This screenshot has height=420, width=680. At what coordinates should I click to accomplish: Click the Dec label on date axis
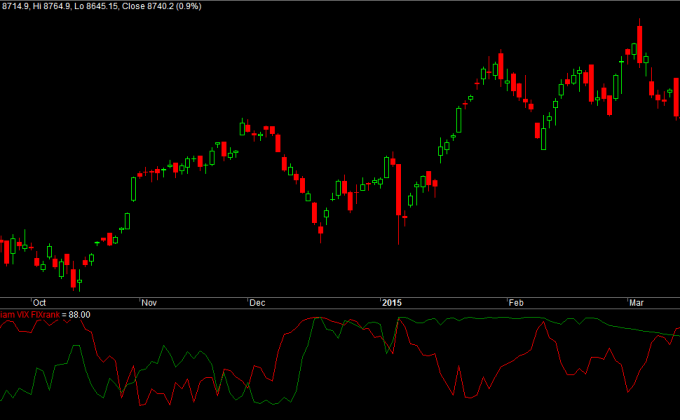[x=257, y=303]
